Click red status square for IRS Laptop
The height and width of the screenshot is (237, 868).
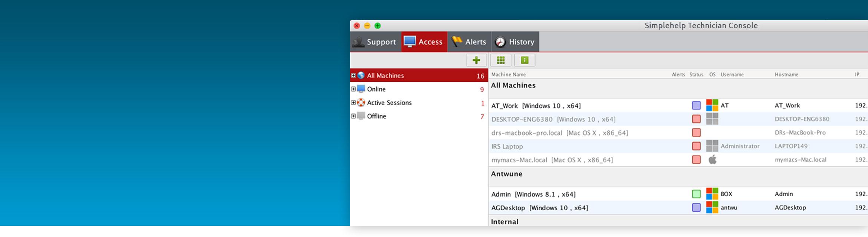[696, 146]
